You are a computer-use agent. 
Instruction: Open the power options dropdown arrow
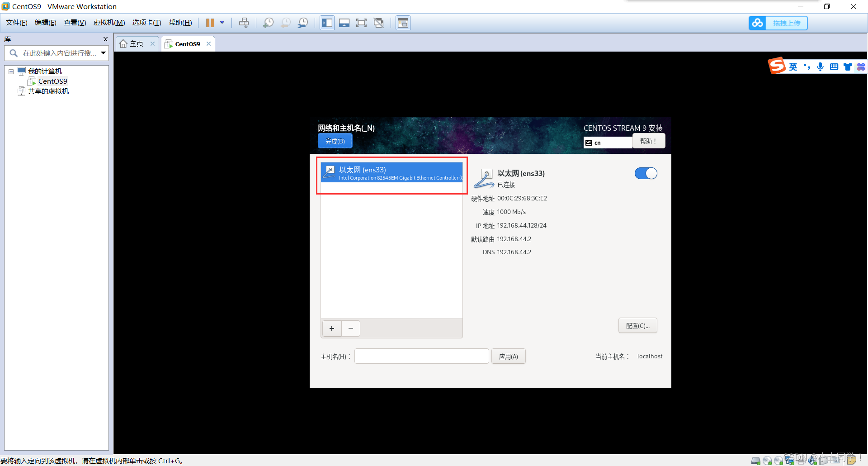coord(222,23)
